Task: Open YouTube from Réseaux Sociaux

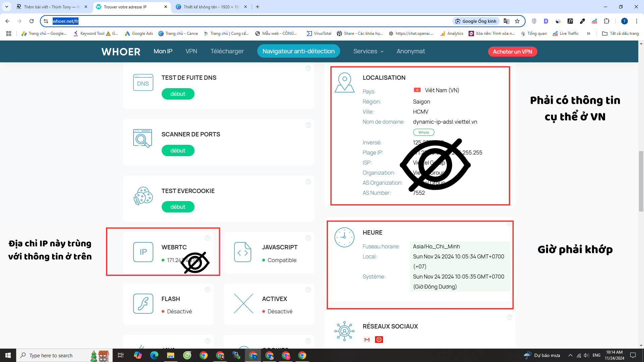Action: (x=379, y=340)
